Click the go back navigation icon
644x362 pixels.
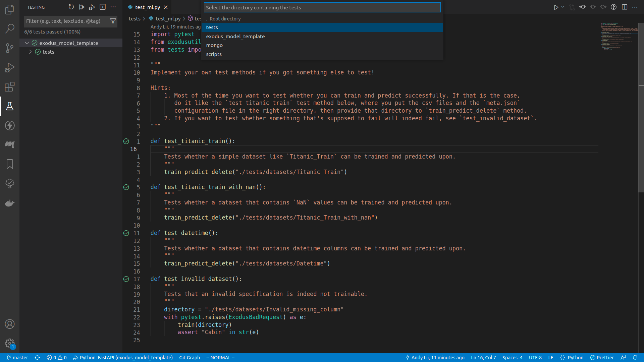tap(582, 7)
